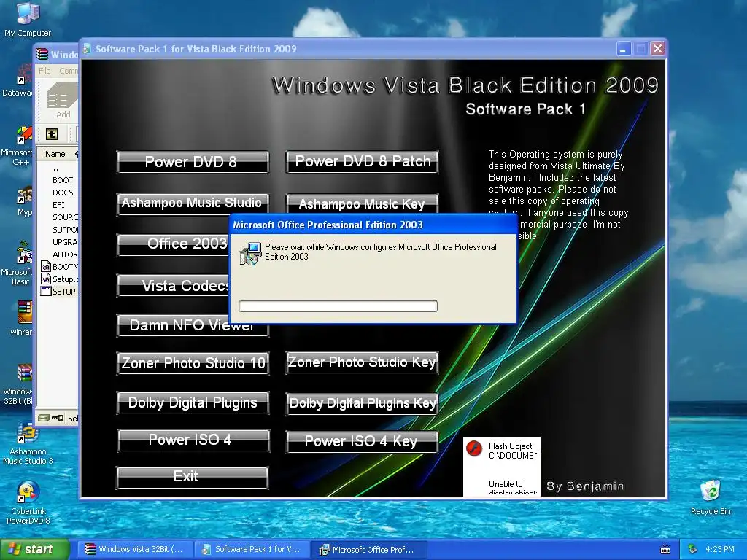Viewport: 747px width, 560px height.
Task: Click Zoner Photo Studio Key button
Action: (x=362, y=362)
